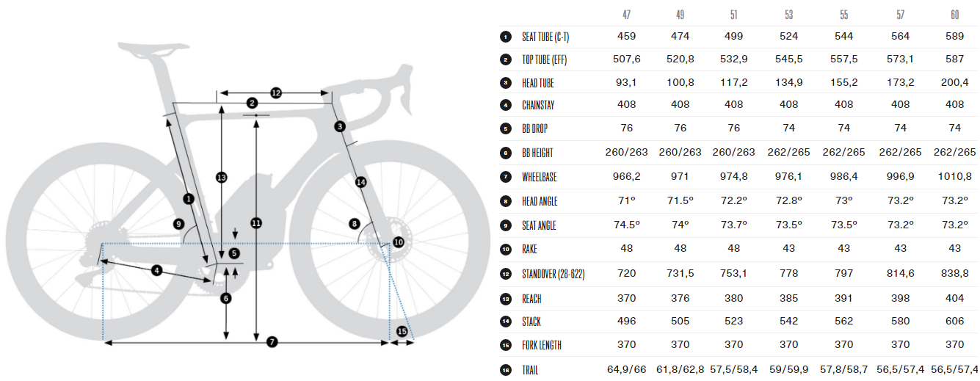
Task: Click marker 14 along the fork in diagram
Action: pyautogui.click(x=360, y=181)
